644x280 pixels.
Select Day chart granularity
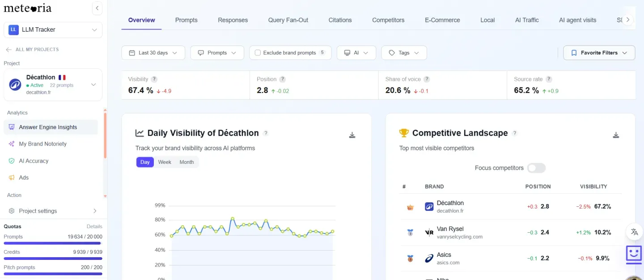145,162
